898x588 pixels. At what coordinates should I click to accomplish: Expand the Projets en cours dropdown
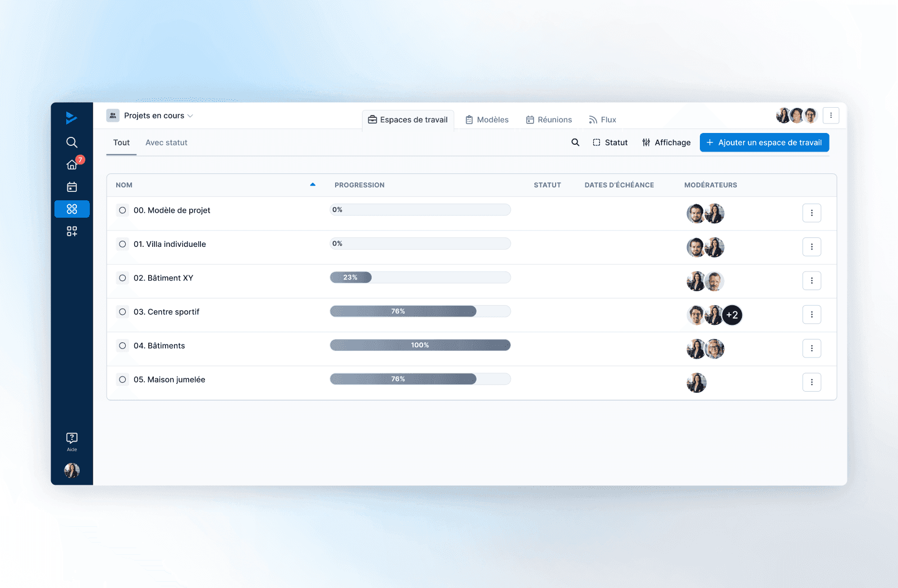[x=150, y=116]
